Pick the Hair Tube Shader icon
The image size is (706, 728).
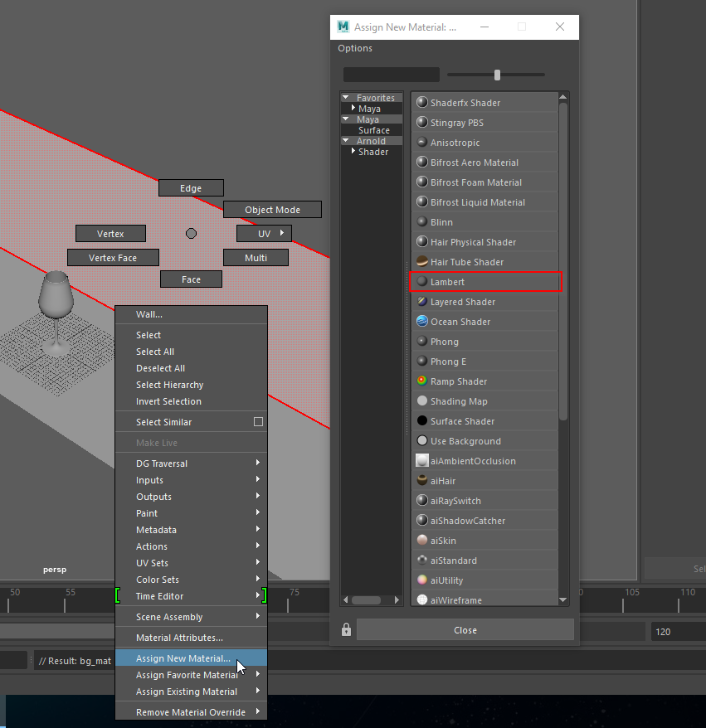(x=421, y=262)
